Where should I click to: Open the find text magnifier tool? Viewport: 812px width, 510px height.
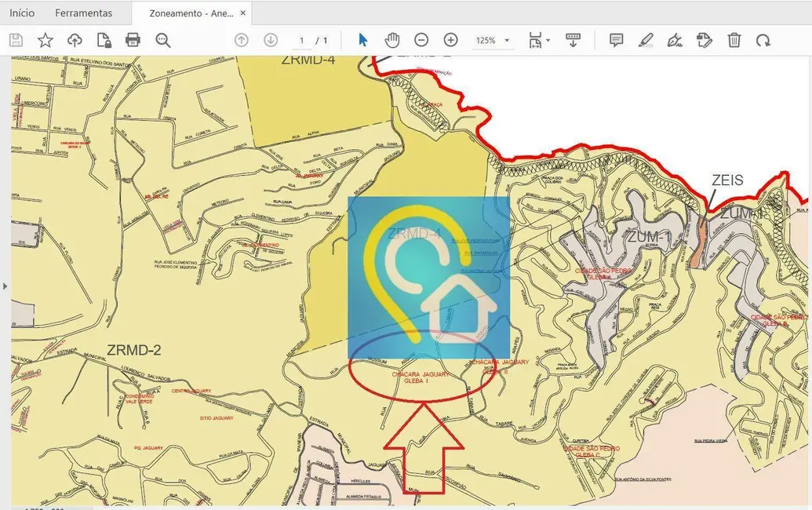coord(162,40)
